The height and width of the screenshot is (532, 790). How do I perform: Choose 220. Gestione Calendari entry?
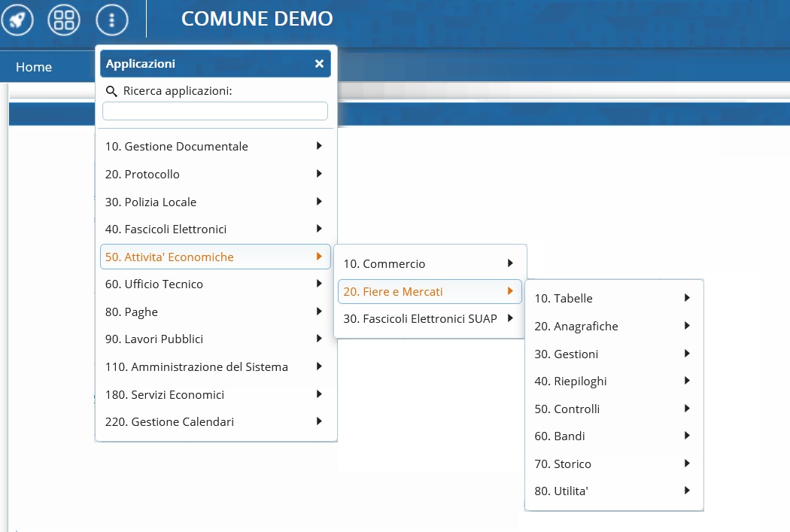coord(169,421)
